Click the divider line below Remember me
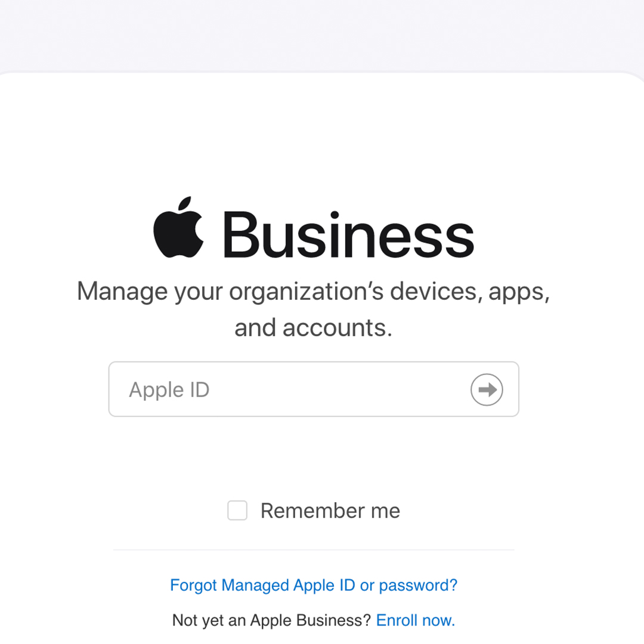 [x=314, y=550]
